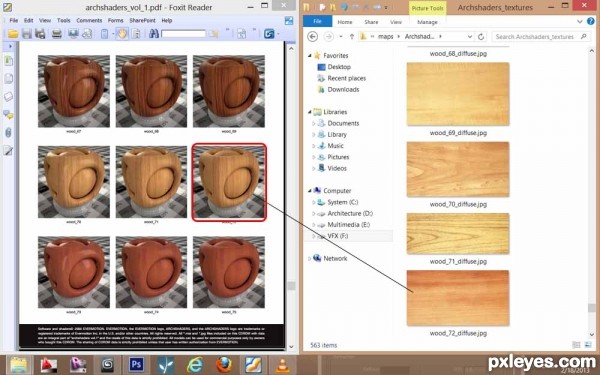This screenshot has width=600, height=375.
Task: Open the Tools menu in Foxit Reader
Action: 64,21
